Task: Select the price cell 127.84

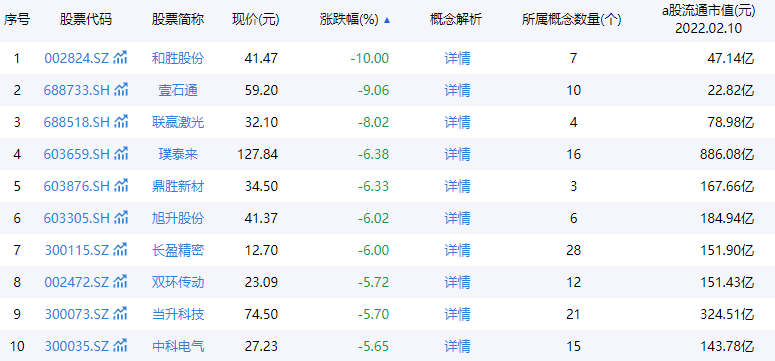Action: click(x=258, y=155)
